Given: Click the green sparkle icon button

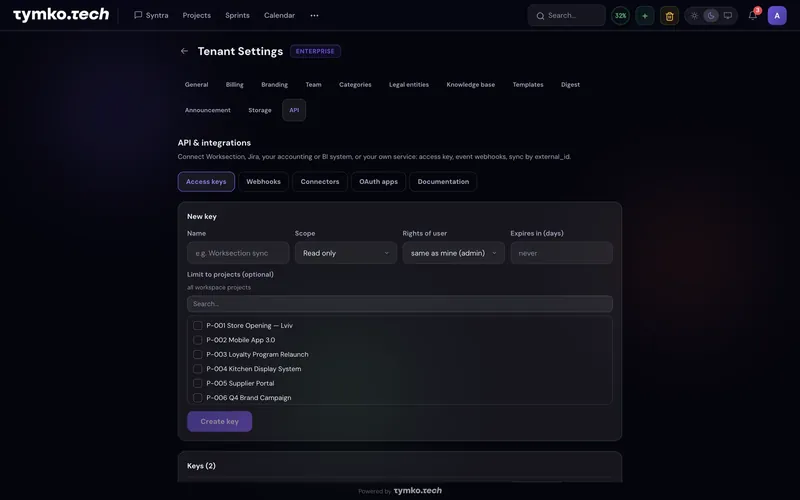Looking at the screenshot, I should tap(645, 15).
